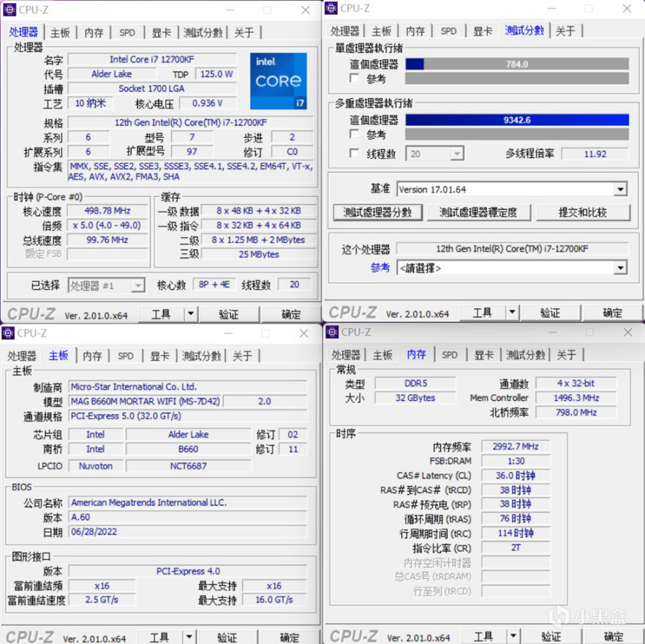This screenshot has width=645, height=644.
Task: Open 关于 tab in bottom-right window
Action: 566,354
